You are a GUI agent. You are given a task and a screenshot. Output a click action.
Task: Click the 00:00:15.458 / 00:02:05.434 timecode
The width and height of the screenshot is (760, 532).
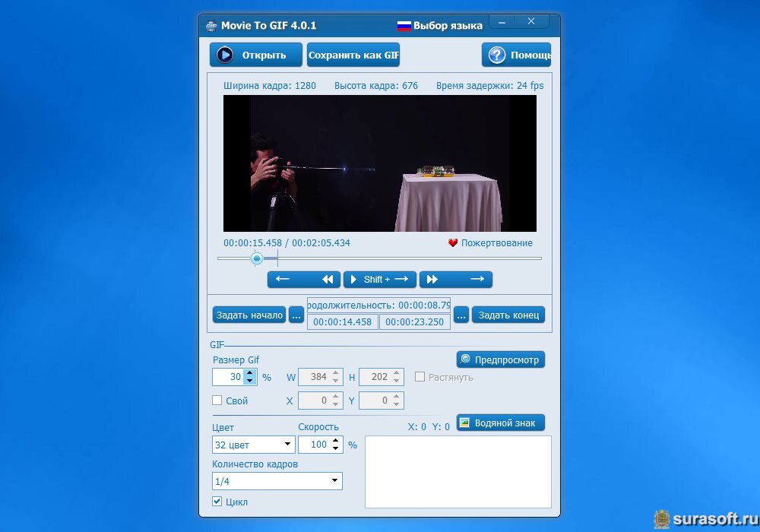point(287,242)
